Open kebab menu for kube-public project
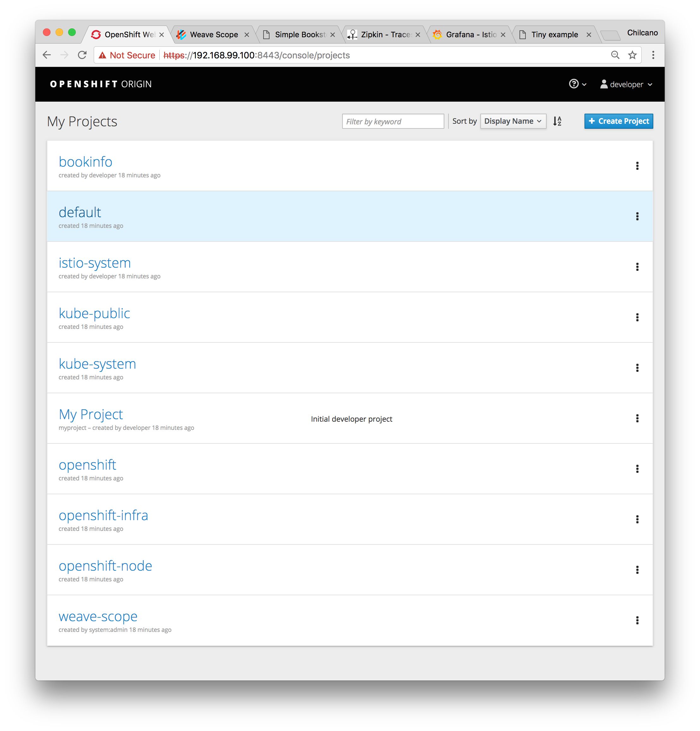Viewport: 700px width, 731px height. tap(637, 318)
